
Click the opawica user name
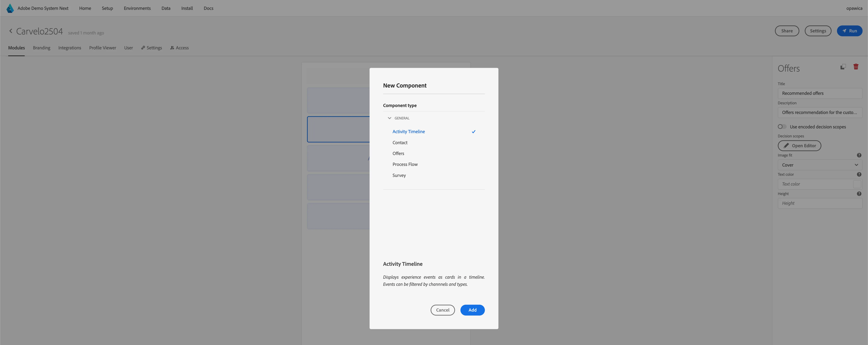pyautogui.click(x=854, y=8)
